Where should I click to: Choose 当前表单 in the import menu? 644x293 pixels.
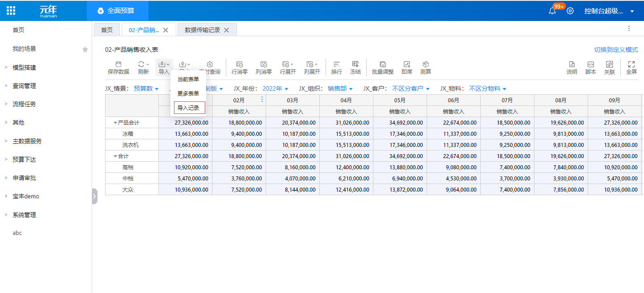click(x=188, y=80)
